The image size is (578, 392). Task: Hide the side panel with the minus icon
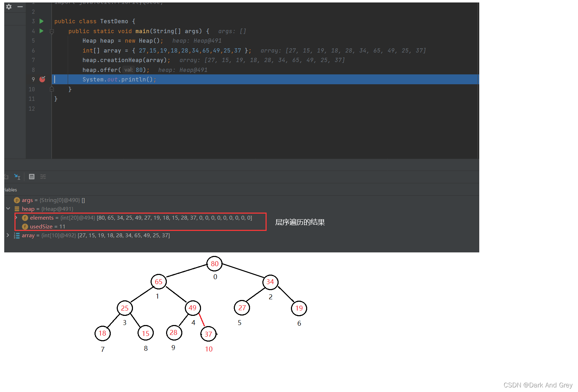tap(20, 7)
